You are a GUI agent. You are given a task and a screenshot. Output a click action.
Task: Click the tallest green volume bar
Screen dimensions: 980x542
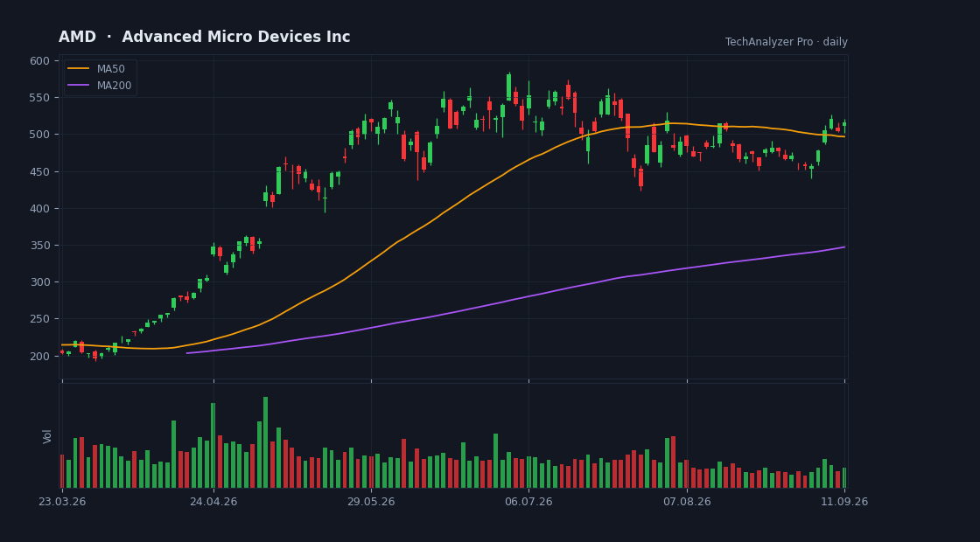click(266, 442)
